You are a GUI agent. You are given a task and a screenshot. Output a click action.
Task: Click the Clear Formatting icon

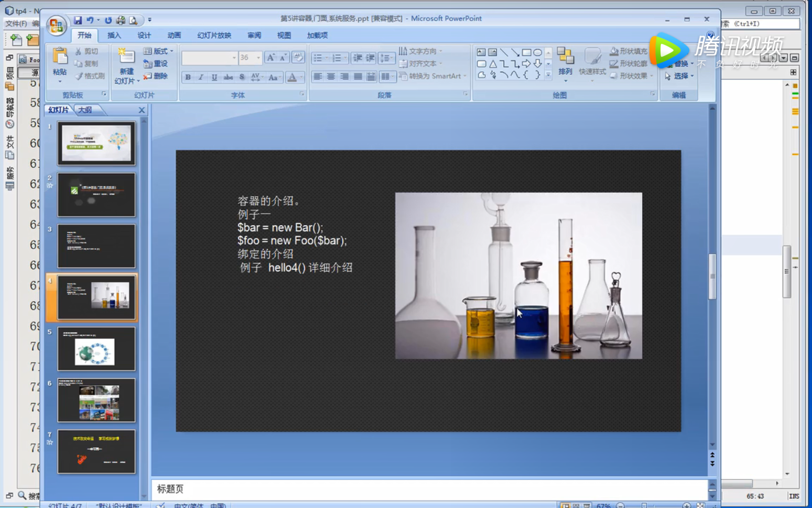pos(298,58)
